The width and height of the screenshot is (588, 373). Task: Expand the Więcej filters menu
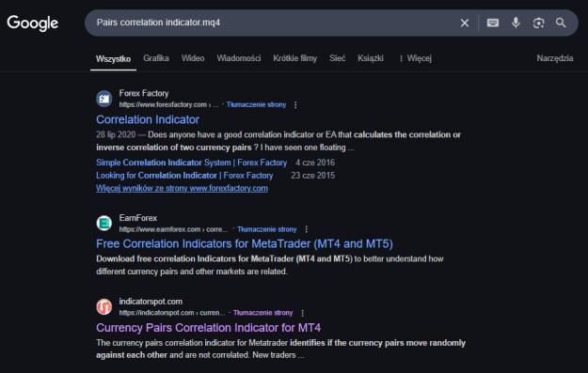416,58
